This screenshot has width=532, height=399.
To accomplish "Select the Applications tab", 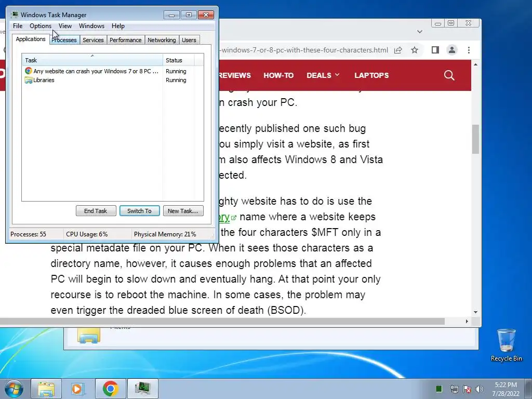I will coord(31,39).
